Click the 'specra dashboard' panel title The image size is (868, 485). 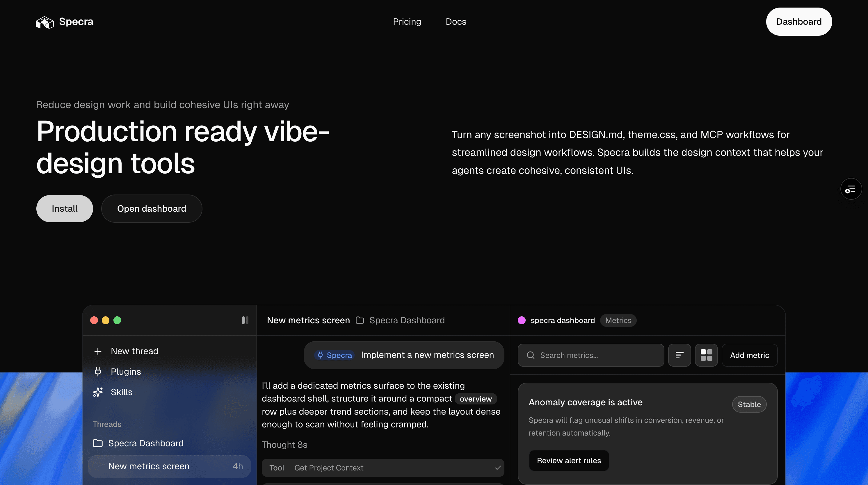563,320
